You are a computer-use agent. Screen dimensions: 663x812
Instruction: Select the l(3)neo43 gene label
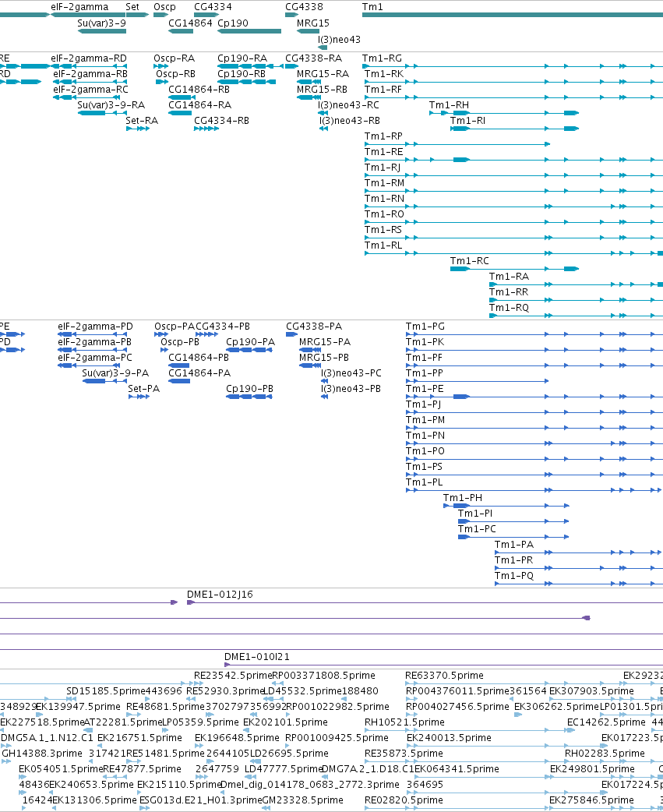[x=339, y=40]
